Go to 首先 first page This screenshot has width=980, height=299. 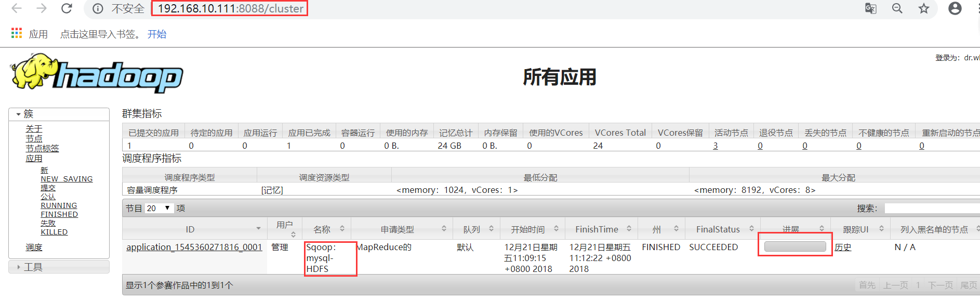tap(867, 285)
